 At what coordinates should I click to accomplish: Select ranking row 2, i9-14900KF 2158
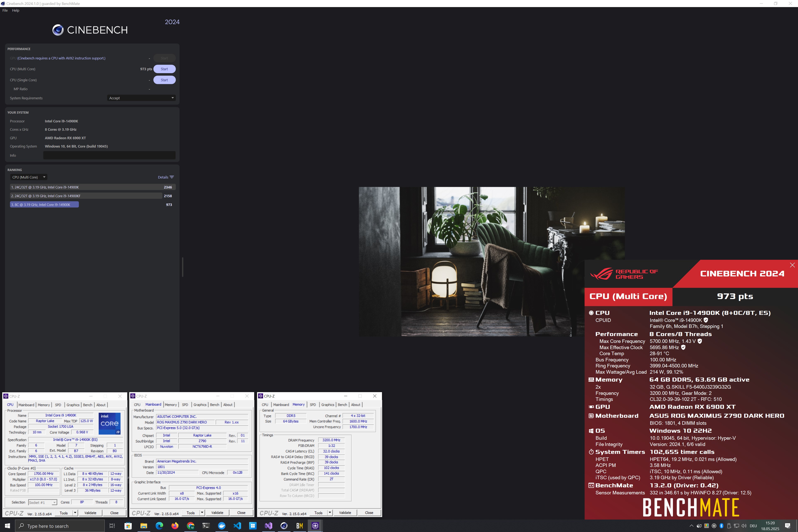point(93,196)
